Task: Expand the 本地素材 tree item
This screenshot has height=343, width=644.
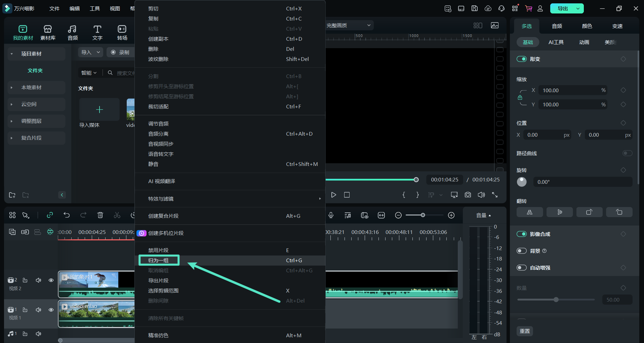Action: [12, 88]
